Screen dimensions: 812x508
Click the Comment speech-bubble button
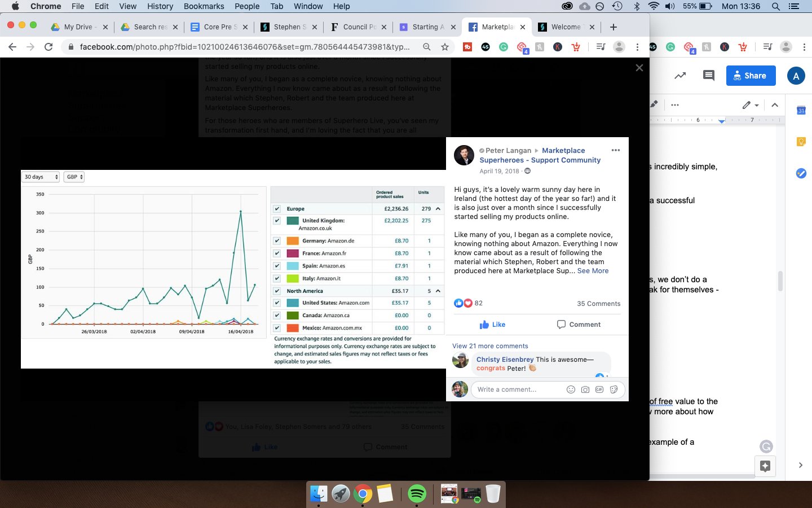pos(579,325)
